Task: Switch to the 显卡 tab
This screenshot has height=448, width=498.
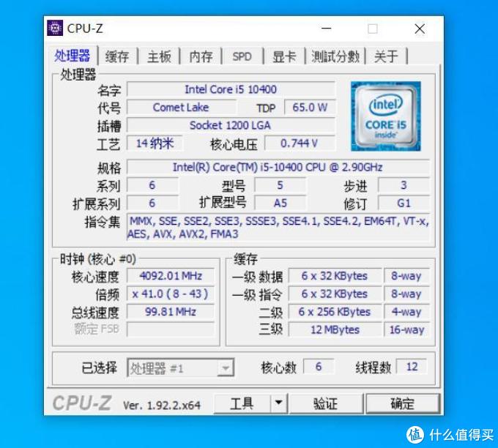Action: click(284, 56)
